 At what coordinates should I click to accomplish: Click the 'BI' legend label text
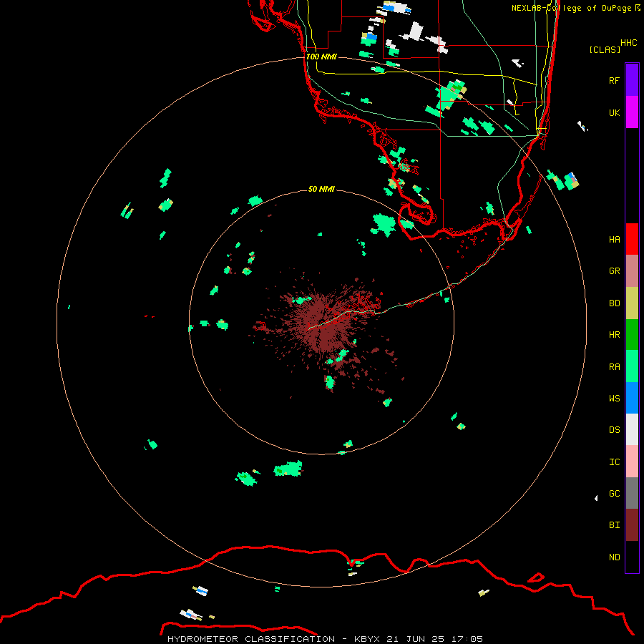(x=614, y=525)
